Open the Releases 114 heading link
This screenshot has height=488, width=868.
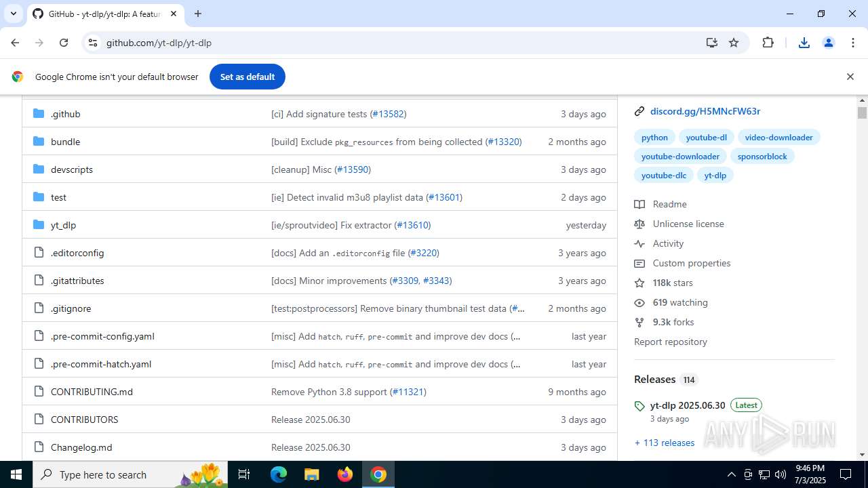pyautogui.click(x=665, y=379)
